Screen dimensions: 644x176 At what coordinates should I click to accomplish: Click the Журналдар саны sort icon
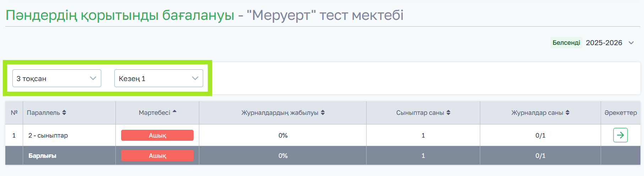(568, 113)
